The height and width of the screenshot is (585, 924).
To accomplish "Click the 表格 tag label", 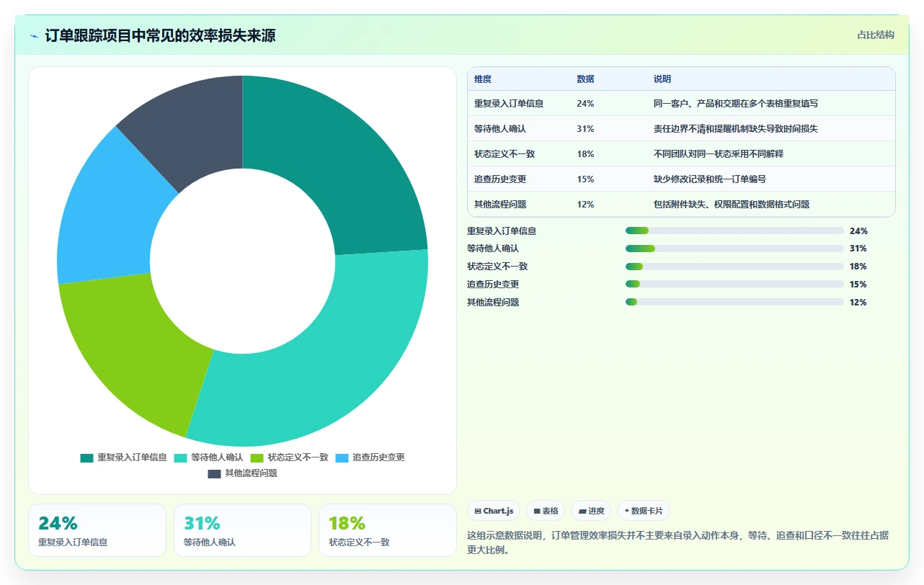I will pos(551,511).
